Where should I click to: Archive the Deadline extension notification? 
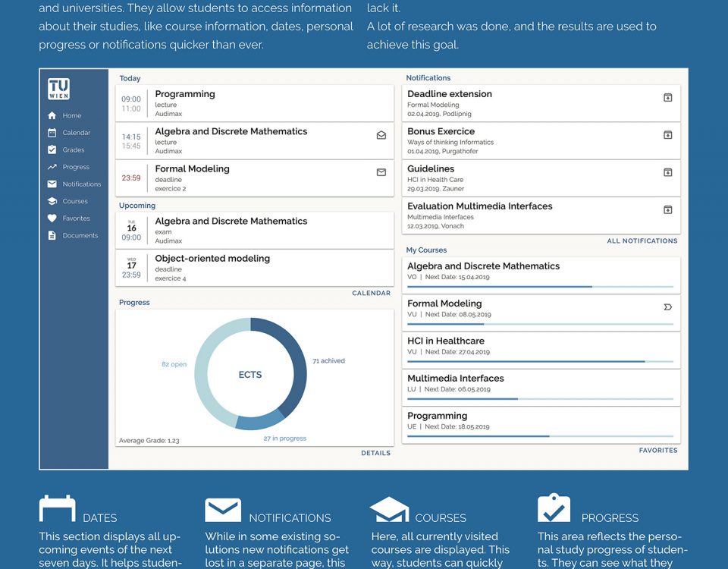pos(667,98)
